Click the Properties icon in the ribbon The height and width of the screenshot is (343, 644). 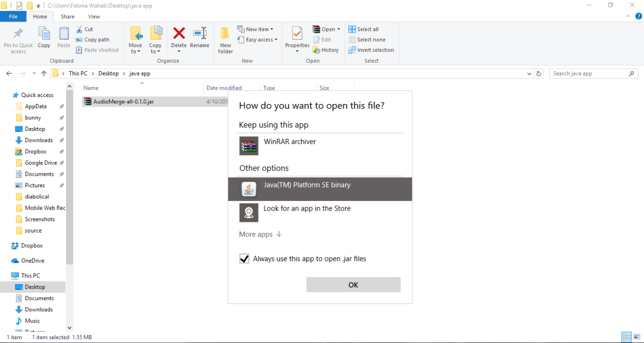[297, 35]
